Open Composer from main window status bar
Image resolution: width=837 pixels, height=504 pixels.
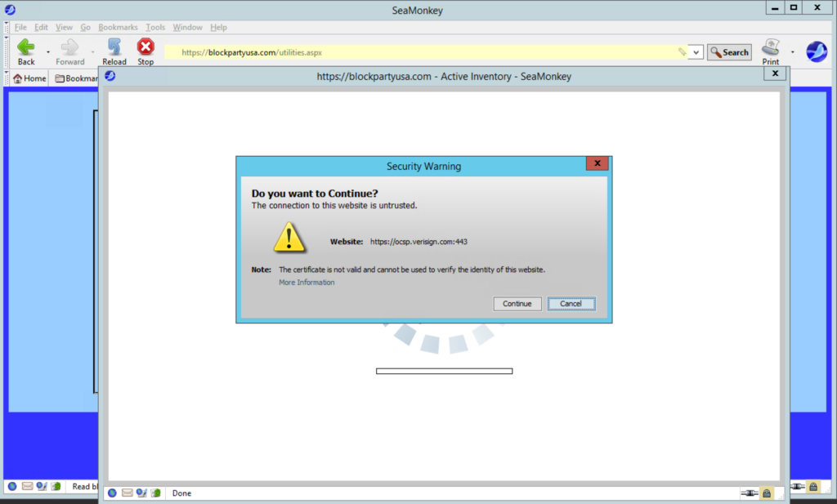click(42, 486)
